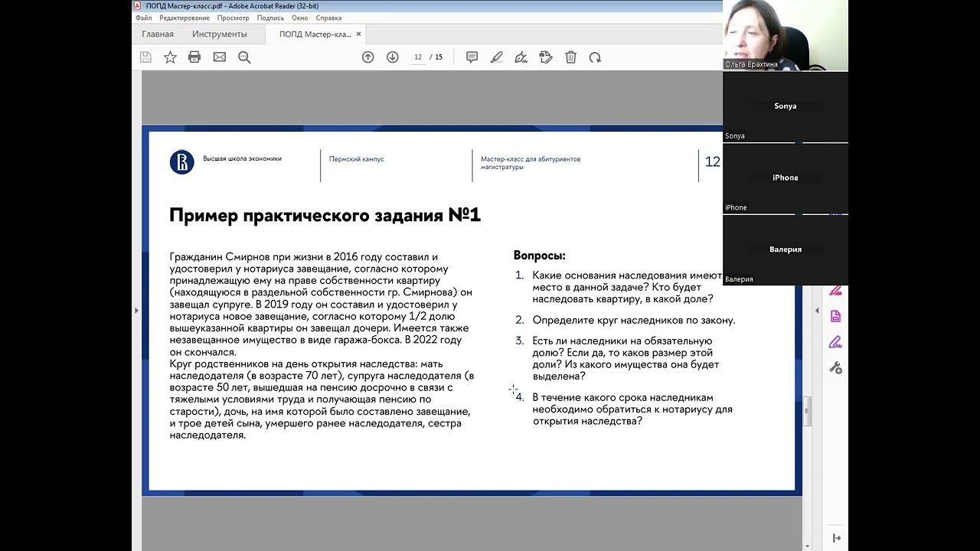Screen dimensions: 980x551
Task: Click the Вопросы: heading
Action: [x=540, y=256]
